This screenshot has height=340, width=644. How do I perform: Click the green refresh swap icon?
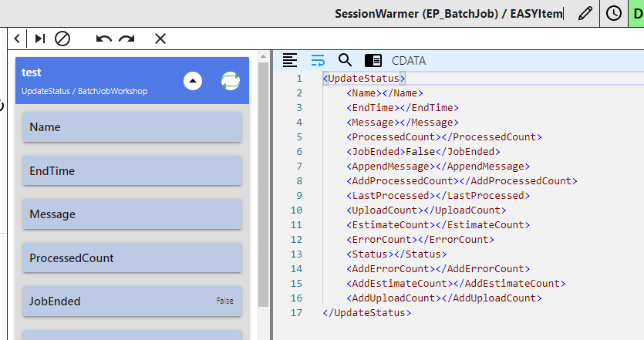(x=231, y=81)
